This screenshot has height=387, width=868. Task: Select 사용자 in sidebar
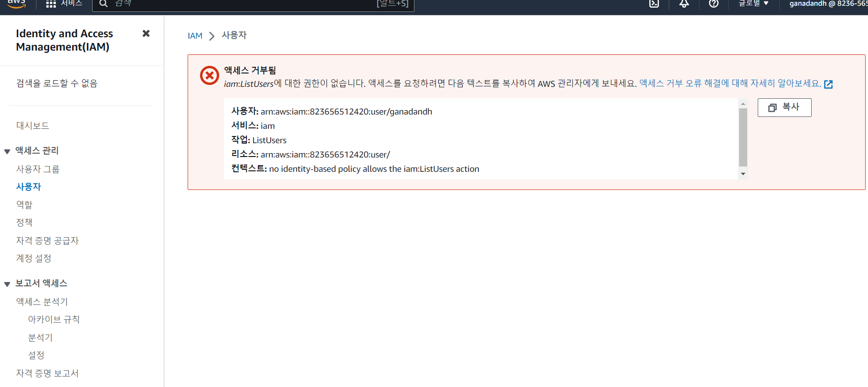tap(29, 187)
